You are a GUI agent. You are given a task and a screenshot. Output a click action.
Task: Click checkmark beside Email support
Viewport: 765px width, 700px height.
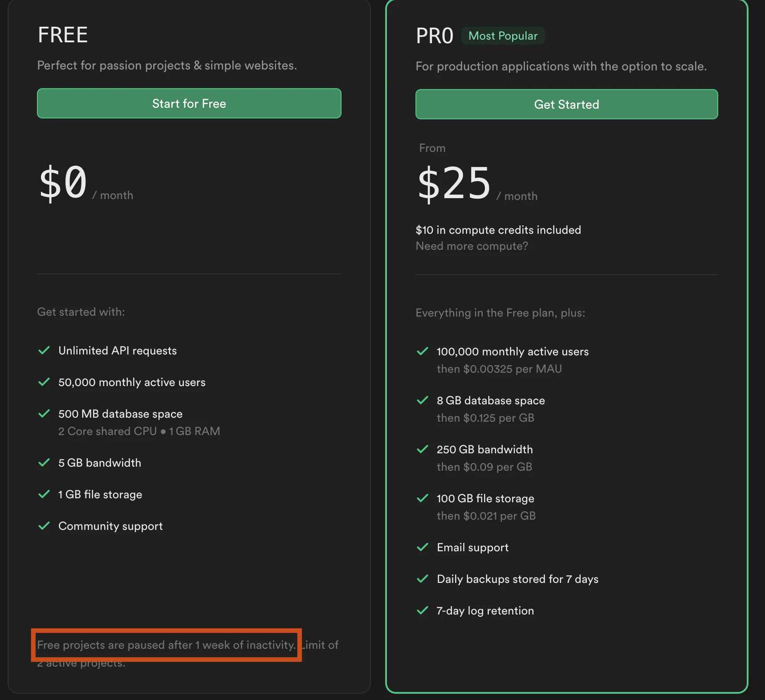423,547
